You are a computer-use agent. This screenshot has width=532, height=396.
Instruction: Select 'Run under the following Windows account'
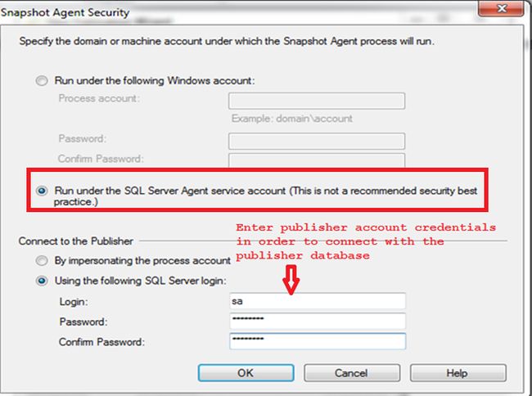coord(41,81)
